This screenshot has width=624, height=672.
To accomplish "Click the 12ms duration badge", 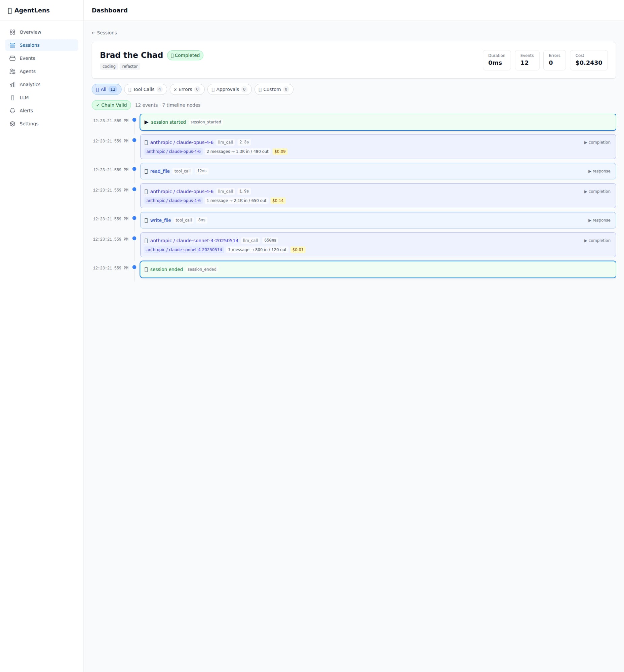I will pyautogui.click(x=202, y=171).
